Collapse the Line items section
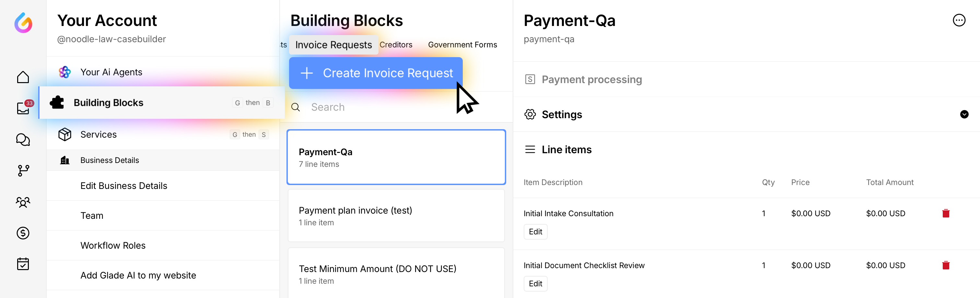Screen dimensions: 980x298 [x=566, y=149]
